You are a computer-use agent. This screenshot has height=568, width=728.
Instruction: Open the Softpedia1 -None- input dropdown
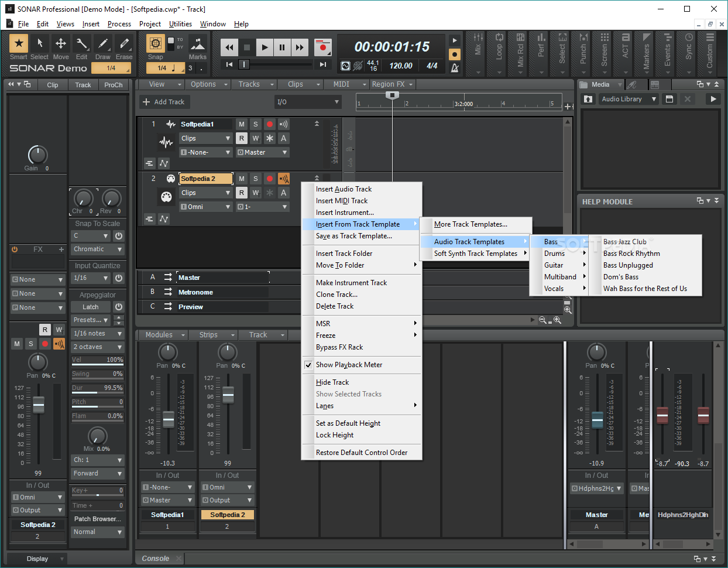pyautogui.click(x=206, y=152)
